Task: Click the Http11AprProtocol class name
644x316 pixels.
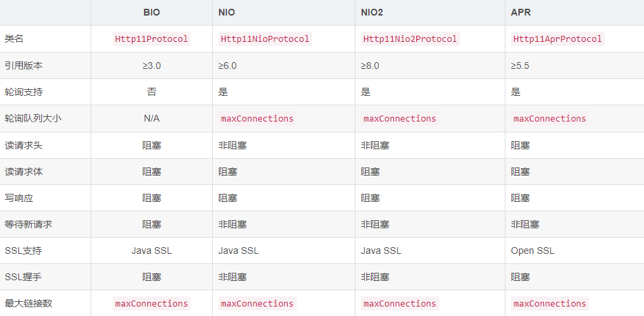Action: [x=557, y=38]
